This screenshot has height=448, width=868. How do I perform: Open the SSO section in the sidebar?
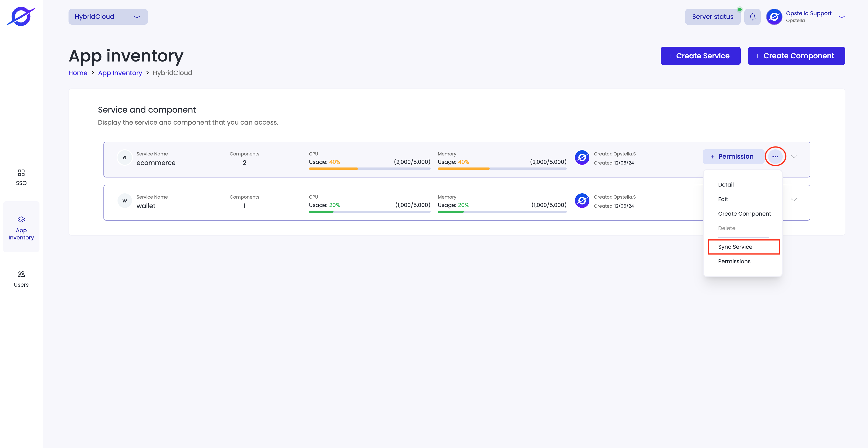[x=21, y=178]
